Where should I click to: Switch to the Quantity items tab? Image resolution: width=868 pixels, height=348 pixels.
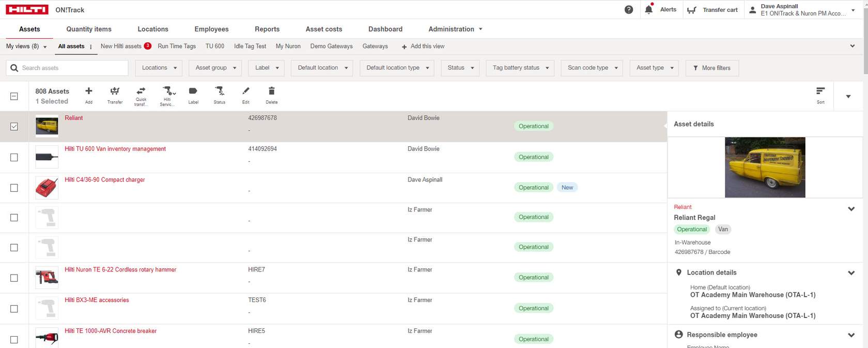pyautogui.click(x=89, y=29)
